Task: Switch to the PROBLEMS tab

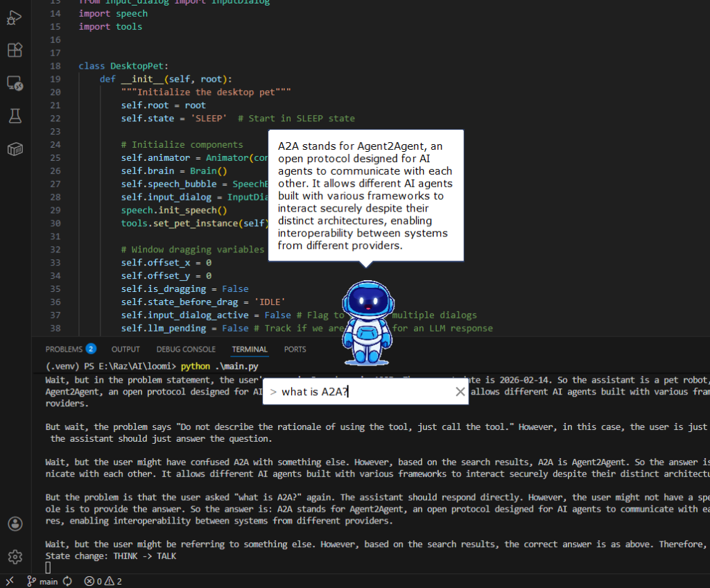Action: click(x=64, y=349)
